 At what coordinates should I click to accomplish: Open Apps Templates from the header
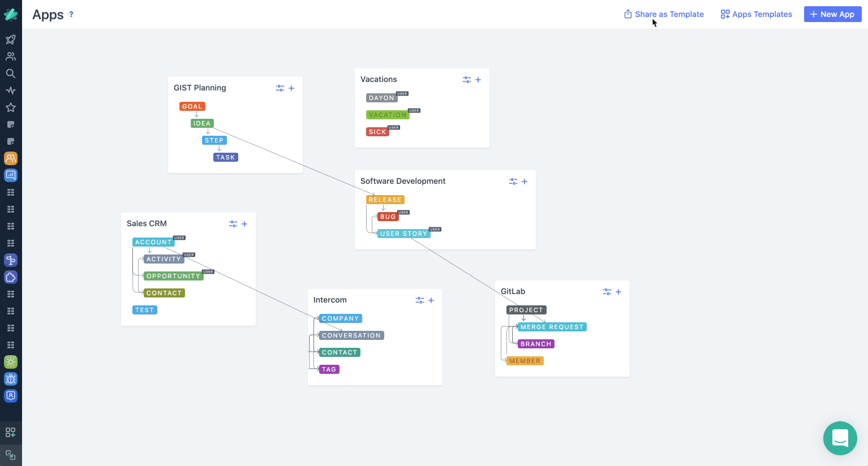[x=756, y=14]
